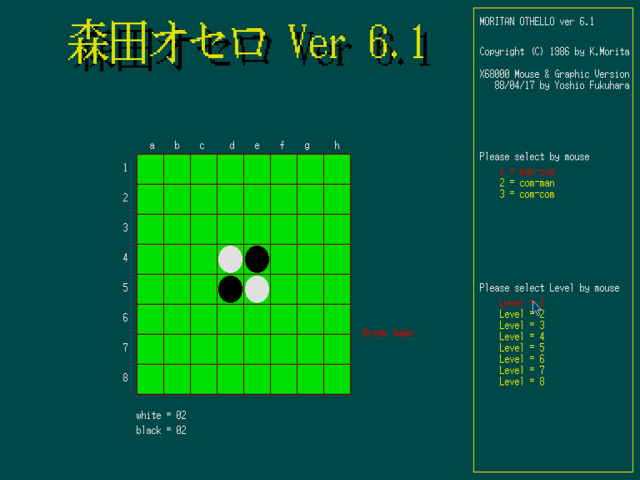
Task: Set difficulty to Level = 5
Action: pyautogui.click(x=521, y=347)
